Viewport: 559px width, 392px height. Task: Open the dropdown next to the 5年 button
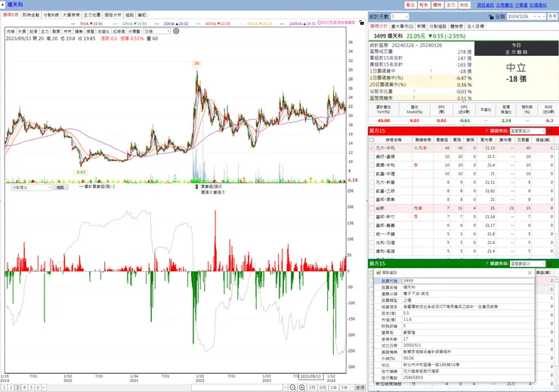(x=351, y=387)
